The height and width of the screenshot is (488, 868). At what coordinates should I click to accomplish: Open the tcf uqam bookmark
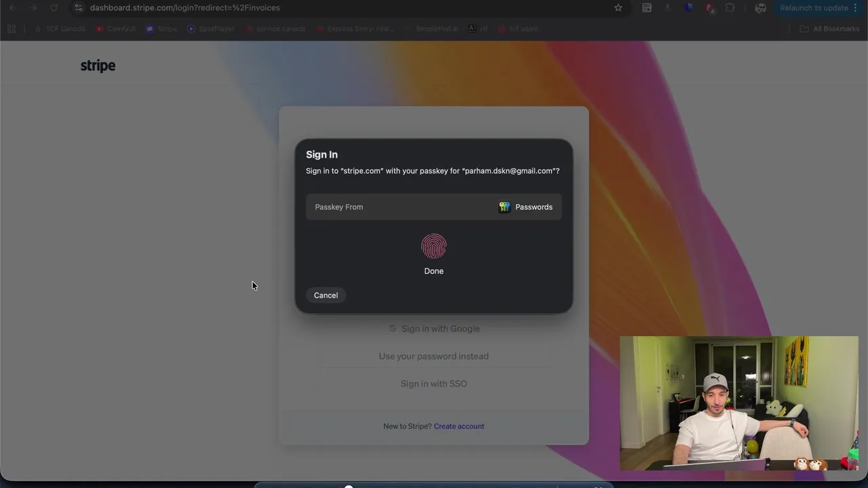click(518, 29)
